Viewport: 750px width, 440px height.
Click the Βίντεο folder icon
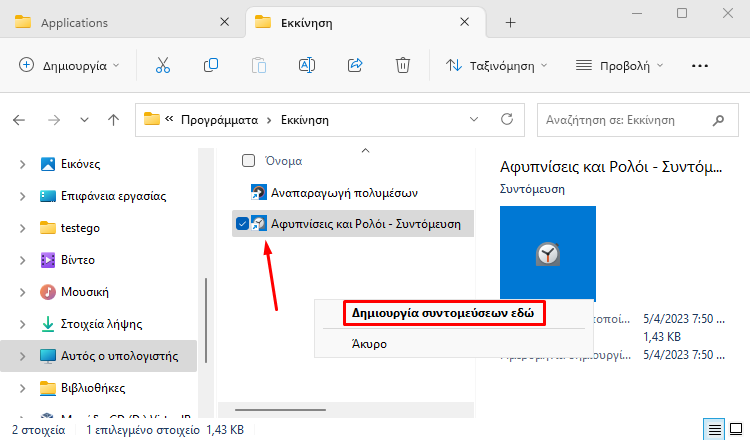48,260
